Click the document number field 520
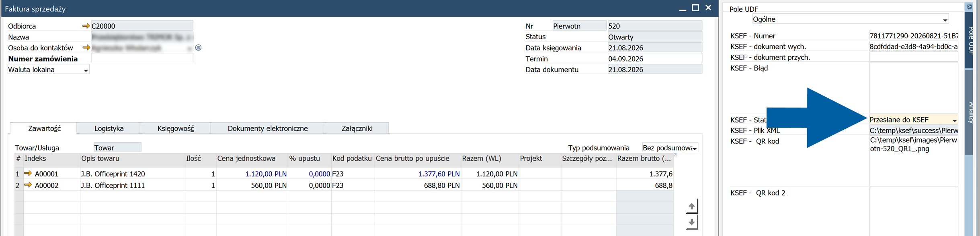The width and height of the screenshot is (980, 236). tap(655, 26)
